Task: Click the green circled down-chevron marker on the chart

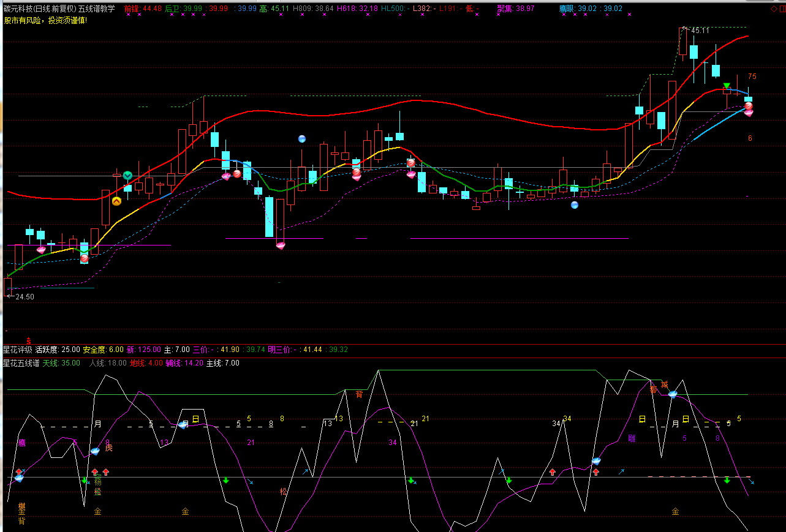Action: [x=127, y=176]
